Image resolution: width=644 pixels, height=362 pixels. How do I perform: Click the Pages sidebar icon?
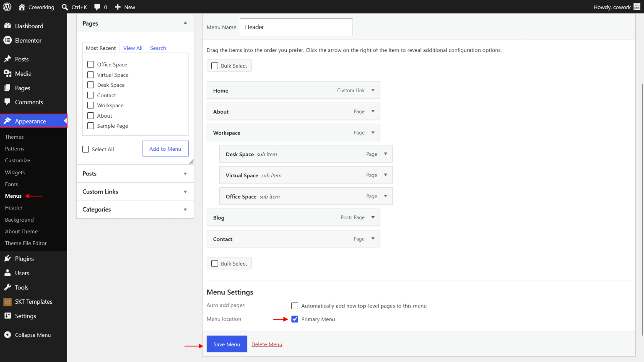8,88
